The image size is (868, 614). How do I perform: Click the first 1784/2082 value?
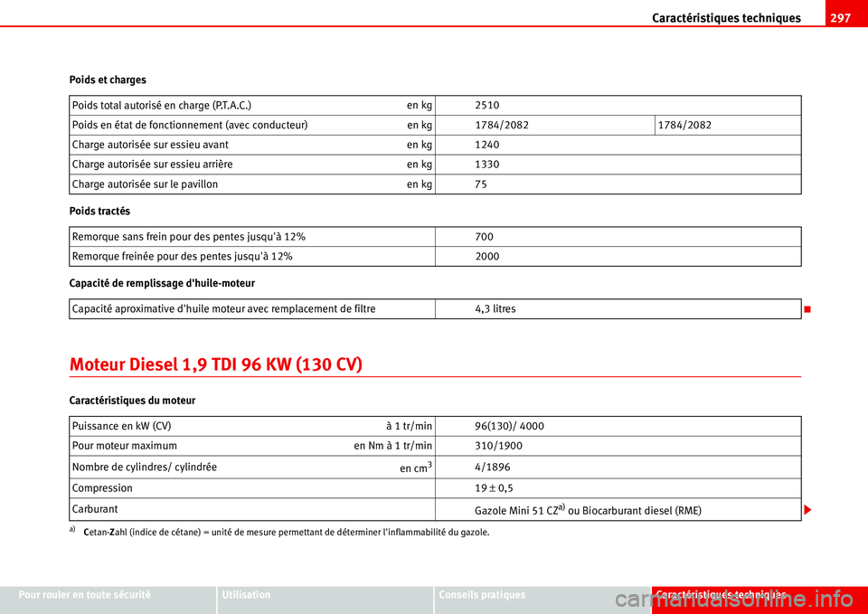(x=502, y=125)
